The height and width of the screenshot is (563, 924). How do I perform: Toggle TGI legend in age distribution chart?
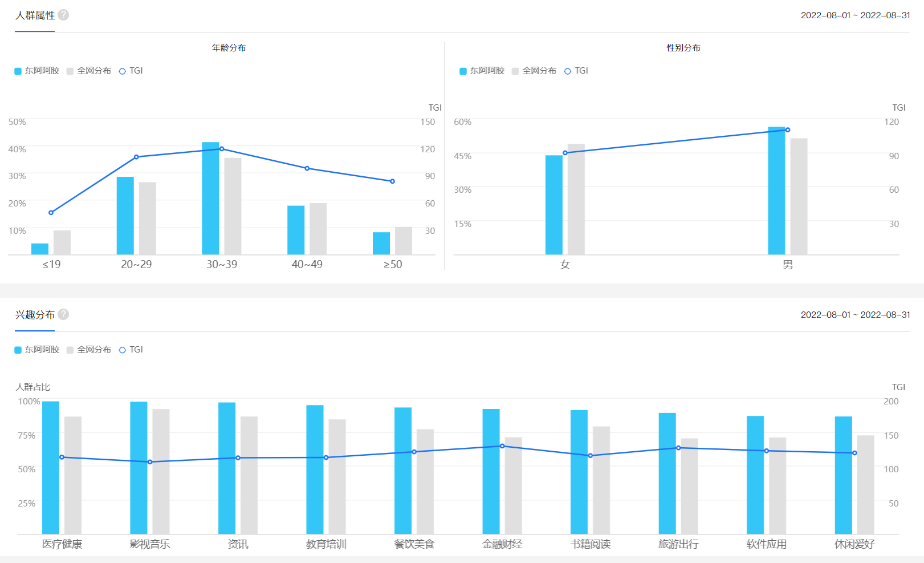pyautogui.click(x=131, y=71)
